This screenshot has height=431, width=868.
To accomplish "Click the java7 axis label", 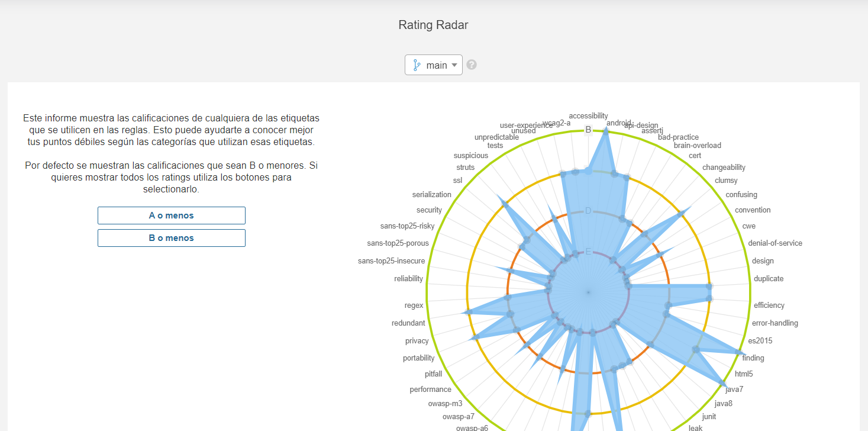I will pos(735,390).
